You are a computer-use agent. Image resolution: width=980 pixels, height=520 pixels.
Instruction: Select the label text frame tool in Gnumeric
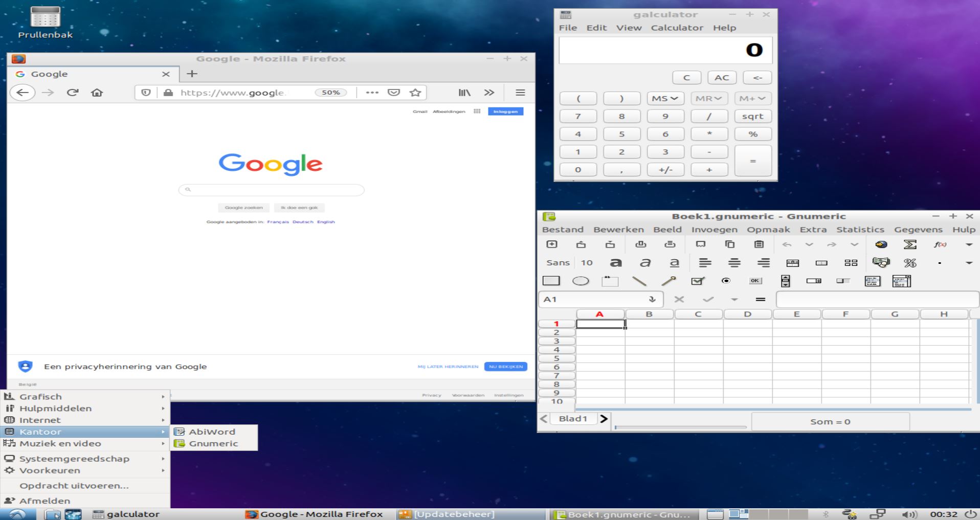point(610,281)
